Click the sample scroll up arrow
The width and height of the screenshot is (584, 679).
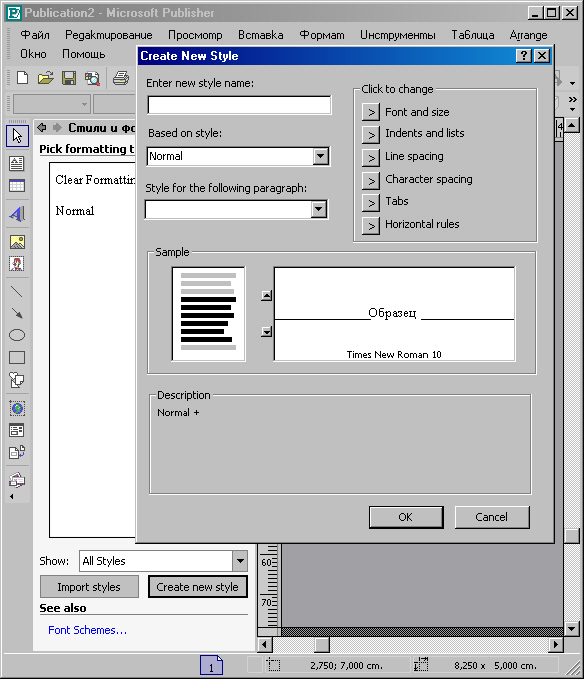click(x=267, y=296)
